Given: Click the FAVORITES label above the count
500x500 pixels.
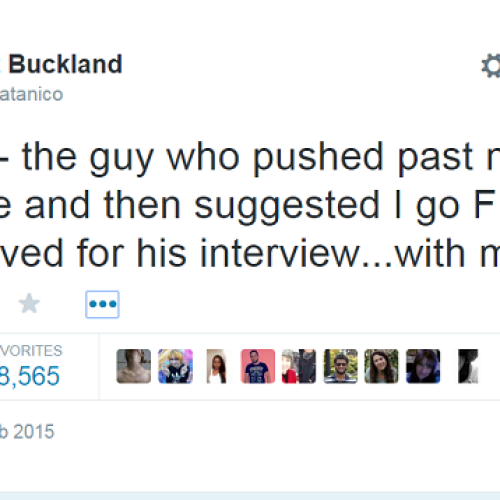Looking at the screenshot, I should [x=31, y=351].
